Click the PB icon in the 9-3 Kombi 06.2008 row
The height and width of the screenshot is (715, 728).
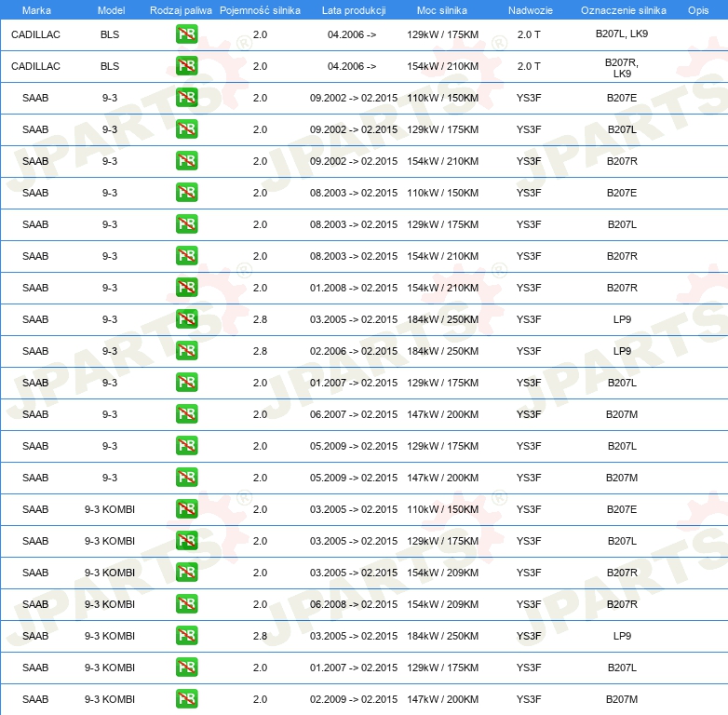coord(186,604)
